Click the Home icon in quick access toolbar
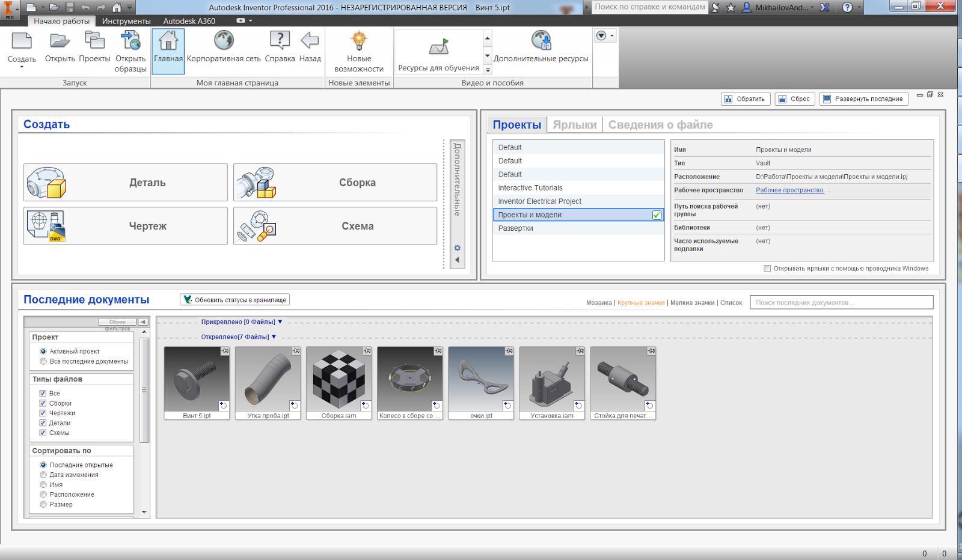This screenshot has height=560, width=962. point(117,7)
